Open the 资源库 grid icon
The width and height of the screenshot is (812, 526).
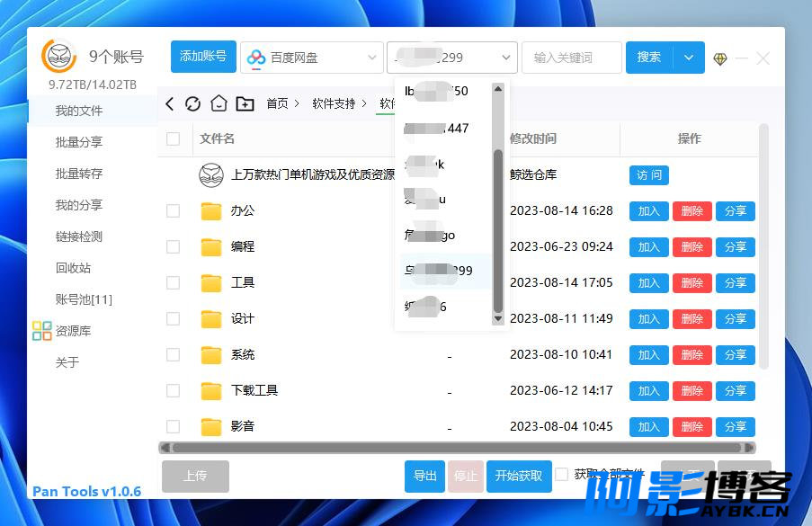[42, 331]
